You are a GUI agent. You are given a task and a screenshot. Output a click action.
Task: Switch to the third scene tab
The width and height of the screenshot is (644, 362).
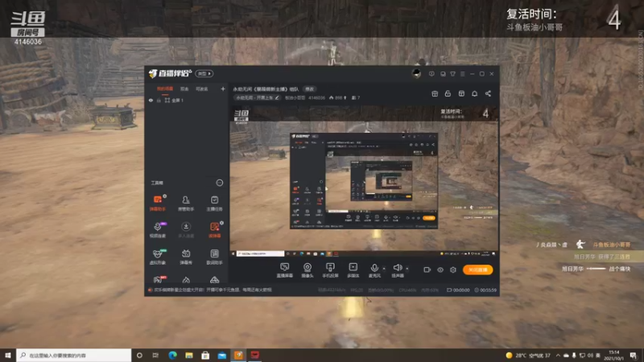(202, 88)
